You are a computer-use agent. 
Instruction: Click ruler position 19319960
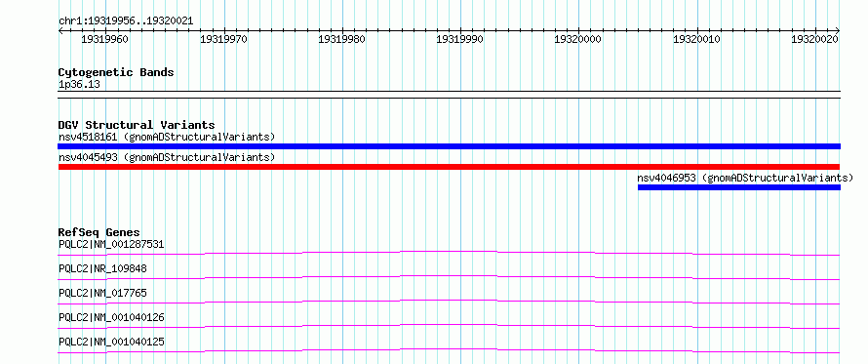tap(104, 39)
